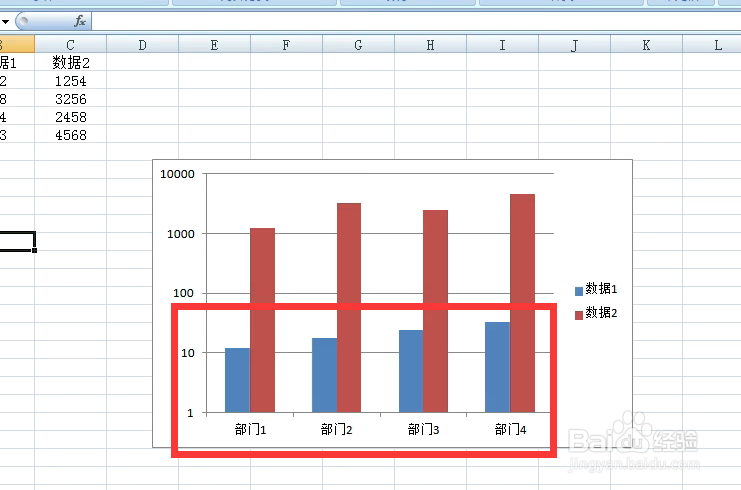Click cell with value 4568
Screen dimensions: 741x490
[71, 135]
